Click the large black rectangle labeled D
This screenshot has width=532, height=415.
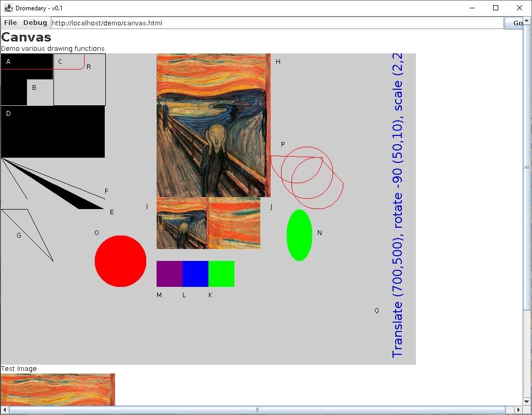(x=53, y=132)
